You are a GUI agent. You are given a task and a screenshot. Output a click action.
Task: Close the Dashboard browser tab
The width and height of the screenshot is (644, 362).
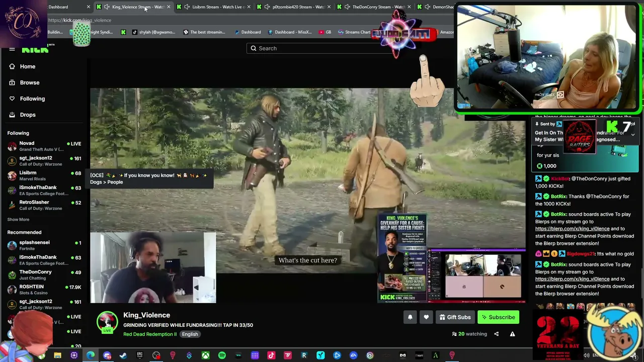(89, 7)
